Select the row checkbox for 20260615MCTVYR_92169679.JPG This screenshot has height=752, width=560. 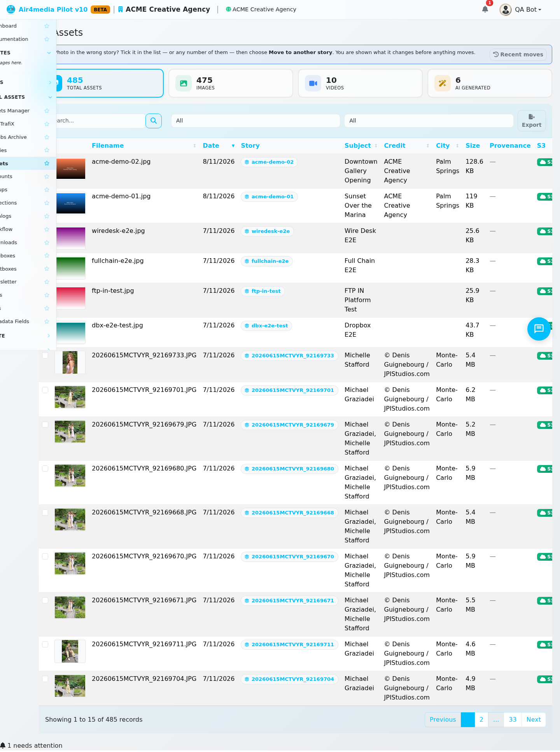point(45,425)
